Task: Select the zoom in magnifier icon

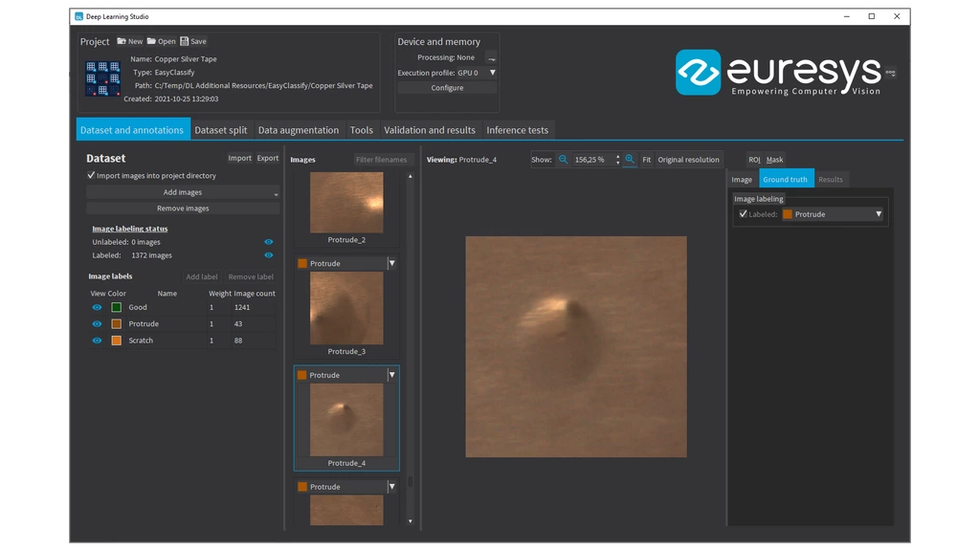Action: tap(629, 159)
